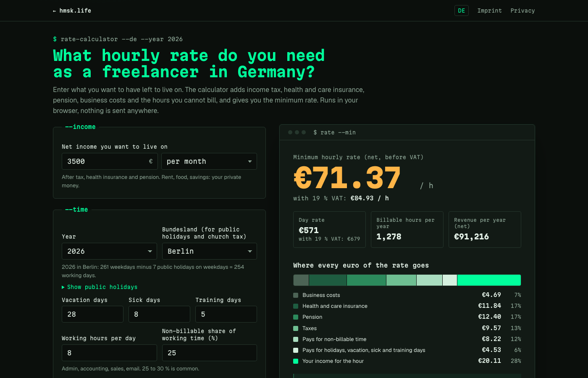Viewport: 588px width, 378px height.
Task: Click the Taxes legend swatch
Action: pos(296,328)
